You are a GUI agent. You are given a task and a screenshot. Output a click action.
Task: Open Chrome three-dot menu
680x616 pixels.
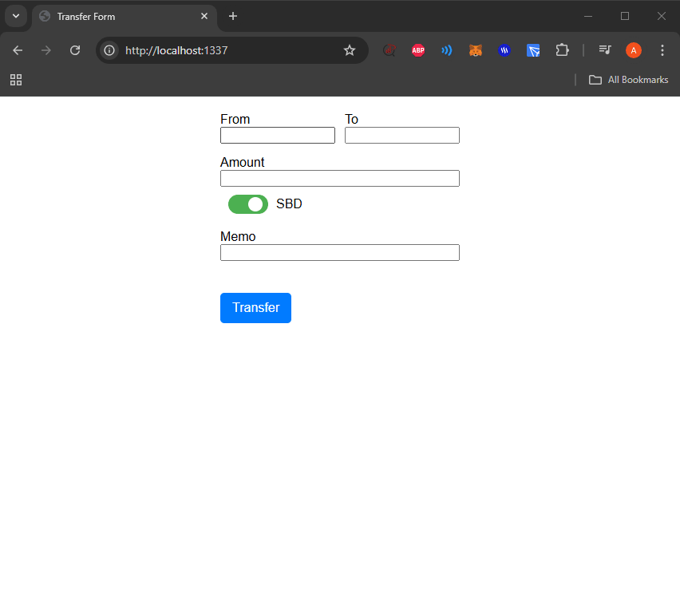[662, 50]
